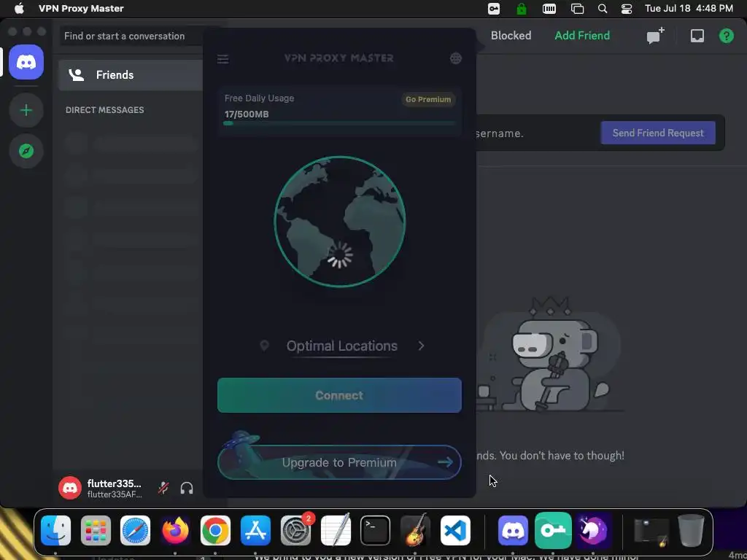
Task: Expand the chevron next to Optimal Locations
Action: tap(421, 346)
